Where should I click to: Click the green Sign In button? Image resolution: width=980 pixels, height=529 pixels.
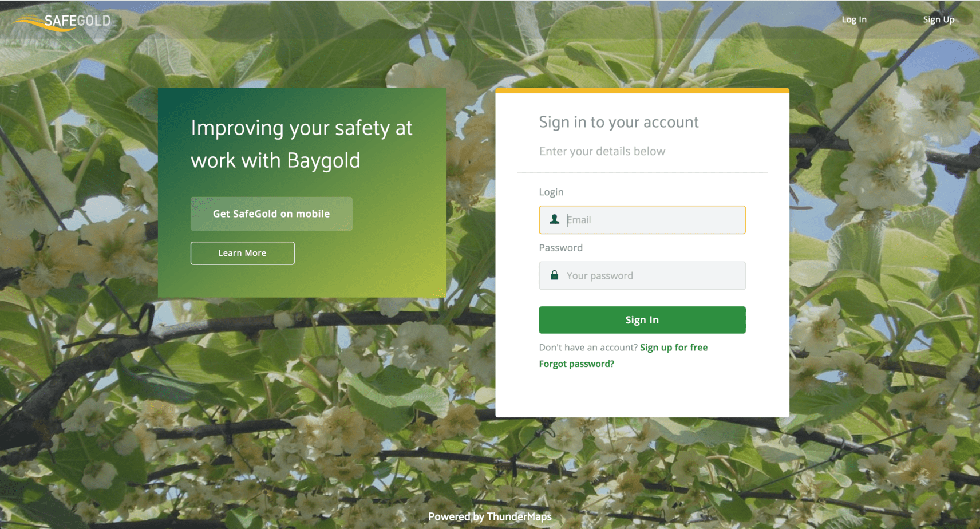[642, 320]
